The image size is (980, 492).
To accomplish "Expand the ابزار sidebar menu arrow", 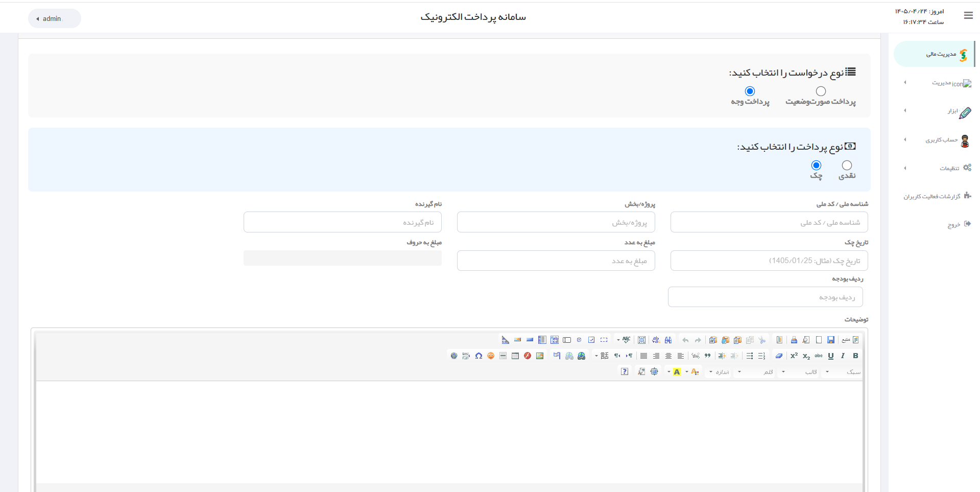I will pos(905,110).
